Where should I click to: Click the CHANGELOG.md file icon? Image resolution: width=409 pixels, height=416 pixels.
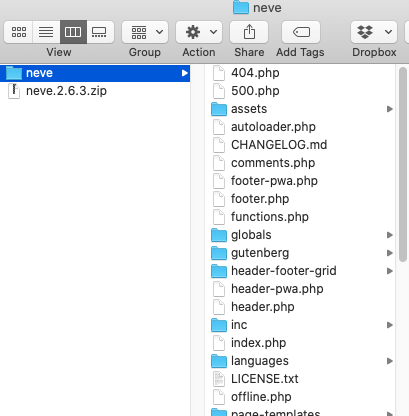[219, 145]
